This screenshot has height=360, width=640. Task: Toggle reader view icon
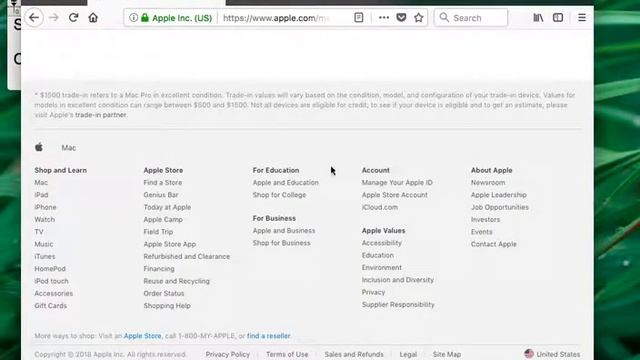click(x=359, y=18)
